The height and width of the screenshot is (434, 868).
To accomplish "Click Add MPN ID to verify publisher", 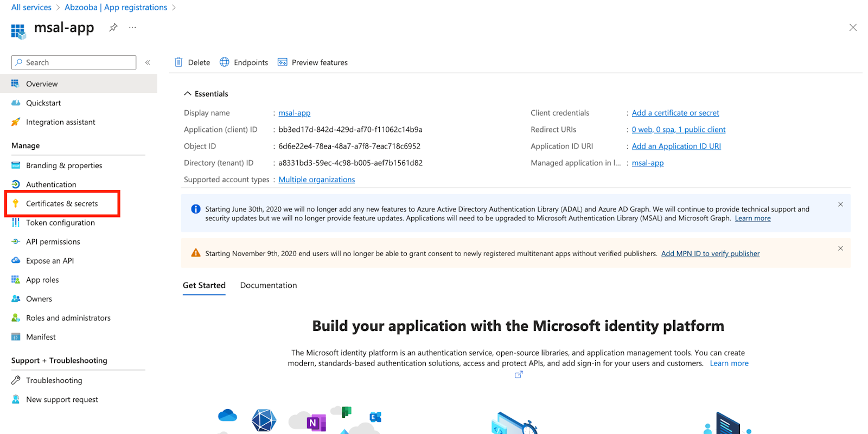I will [710, 253].
